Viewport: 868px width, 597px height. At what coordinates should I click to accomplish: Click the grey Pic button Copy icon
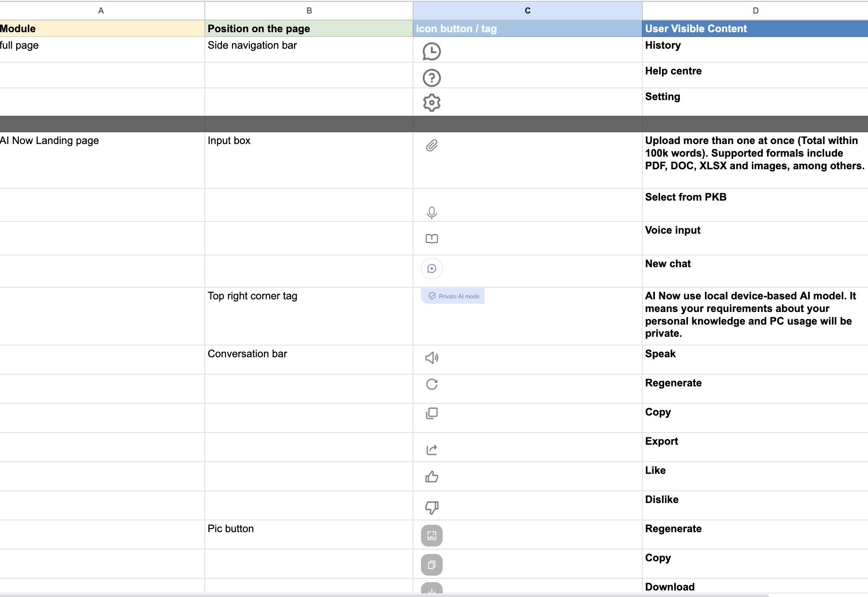click(431, 565)
